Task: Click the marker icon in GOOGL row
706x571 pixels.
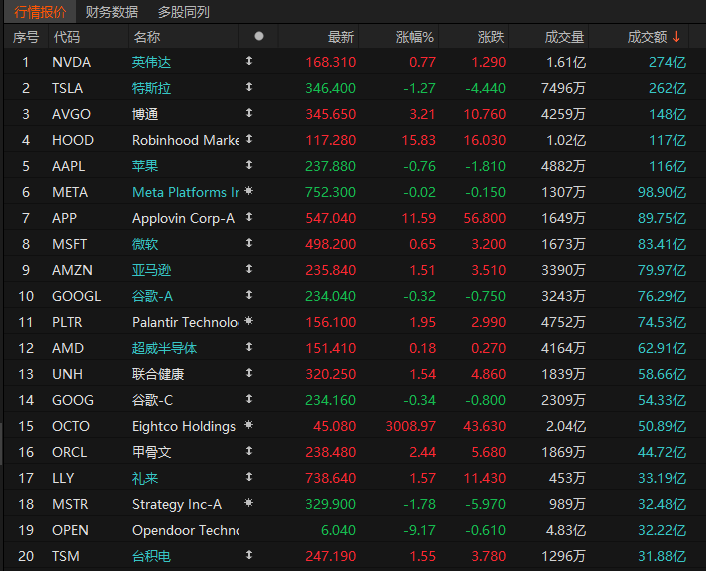Action: 249,295
